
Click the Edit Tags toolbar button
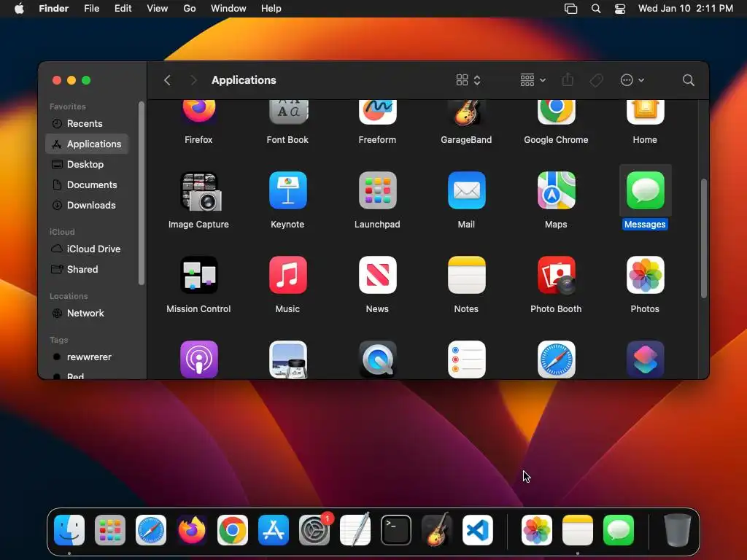(x=597, y=80)
